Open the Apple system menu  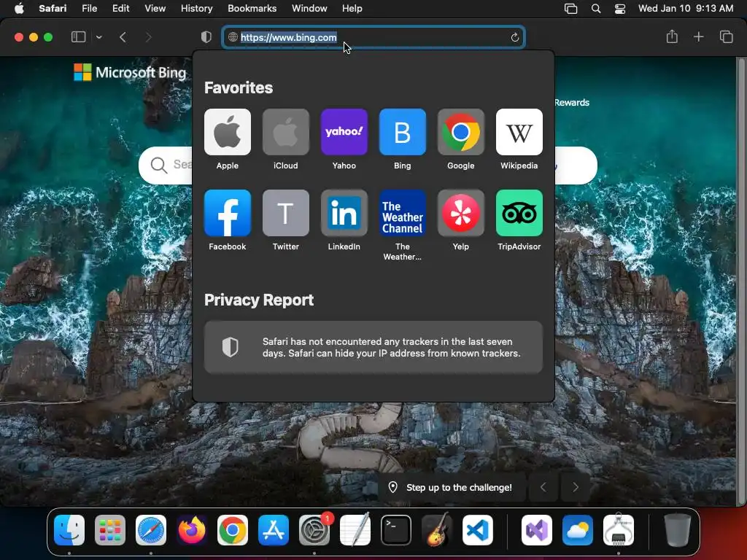tap(19, 9)
